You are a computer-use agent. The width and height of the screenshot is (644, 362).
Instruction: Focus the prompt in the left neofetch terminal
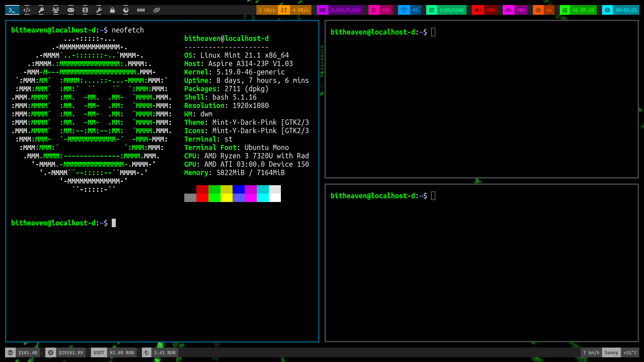pos(63,223)
